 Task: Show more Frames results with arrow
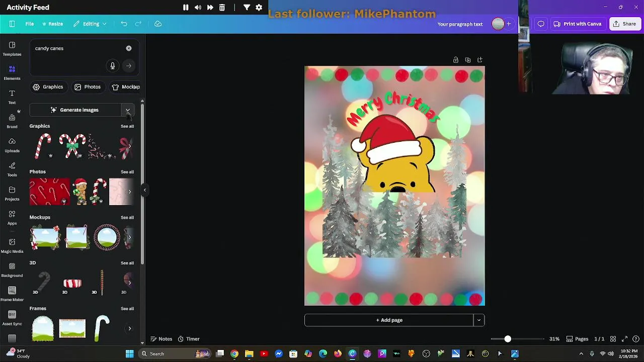click(x=129, y=328)
